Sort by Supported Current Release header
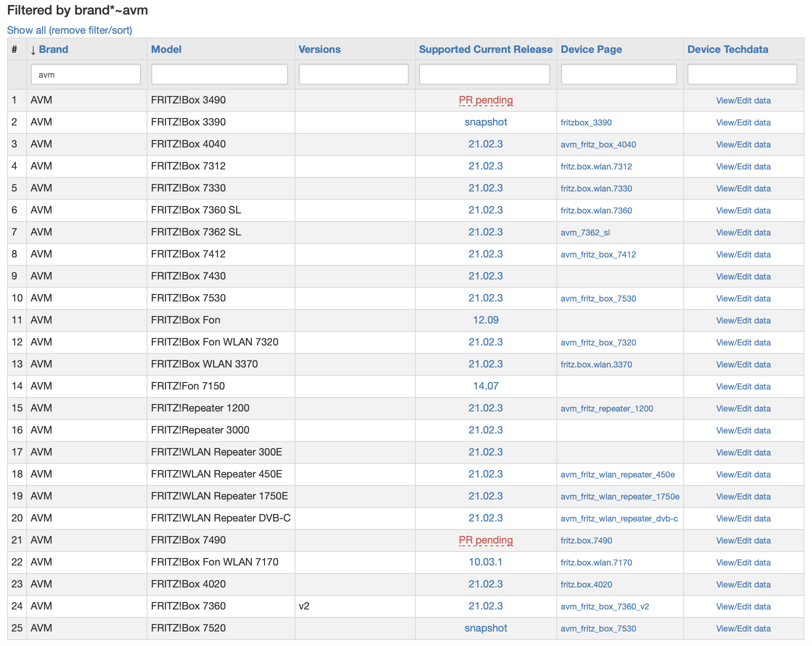 pos(486,50)
